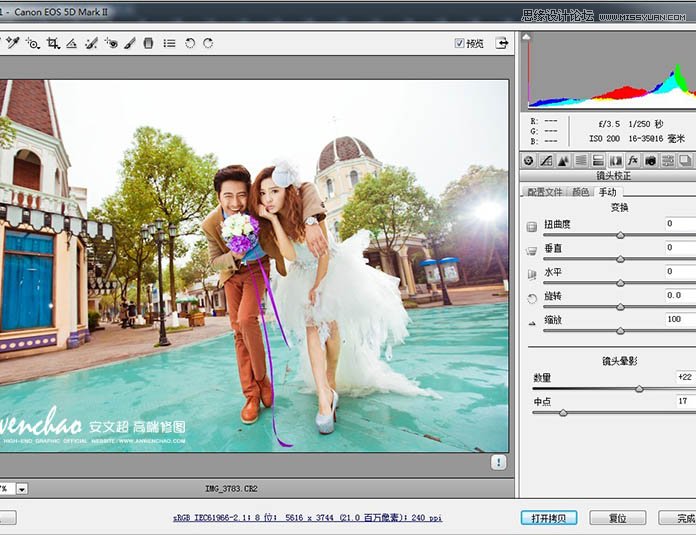The image size is (696, 535).
Task: Click the vertical perspective icon beside 垂直
Action: click(x=531, y=251)
